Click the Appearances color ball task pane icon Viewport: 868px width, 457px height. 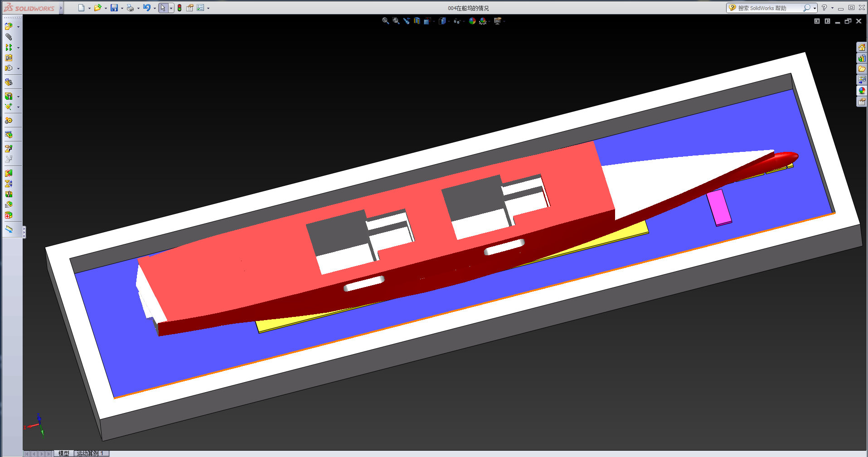(862, 91)
